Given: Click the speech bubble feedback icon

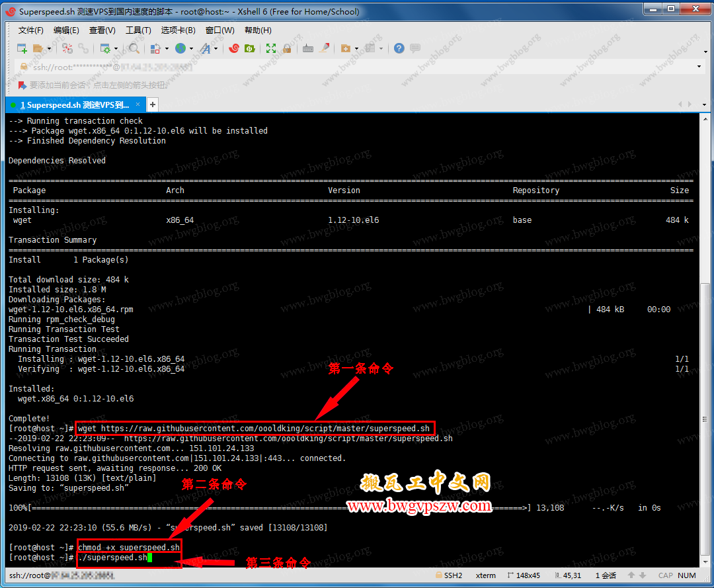Looking at the screenshot, I should 415,48.
